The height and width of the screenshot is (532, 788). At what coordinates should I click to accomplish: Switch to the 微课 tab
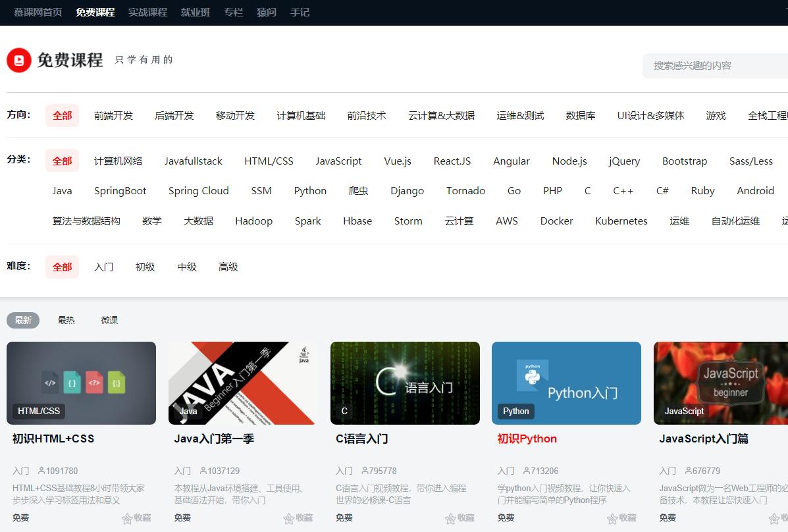click(x=109, y=320)
